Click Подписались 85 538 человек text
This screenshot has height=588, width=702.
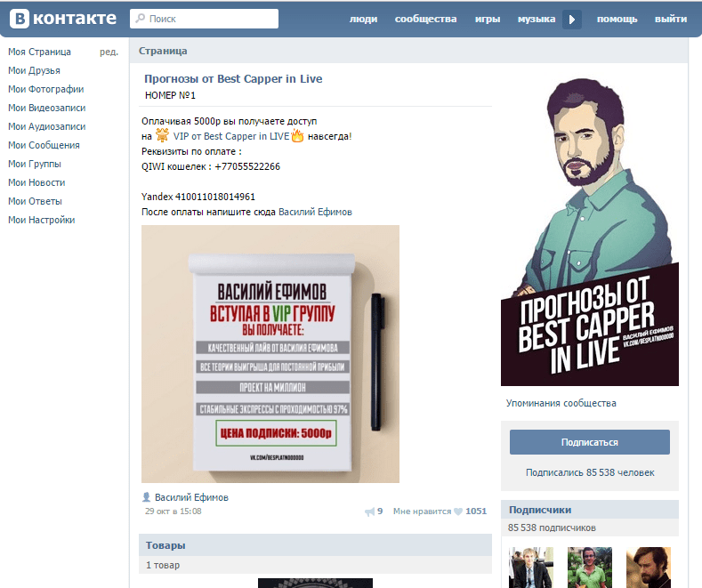click(x=590, y=472)
